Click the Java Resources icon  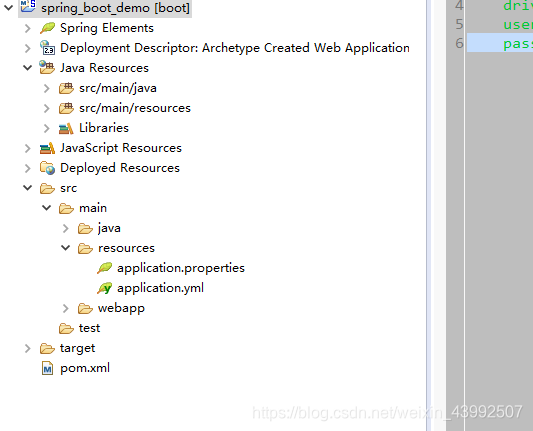[x=47, y=68]
